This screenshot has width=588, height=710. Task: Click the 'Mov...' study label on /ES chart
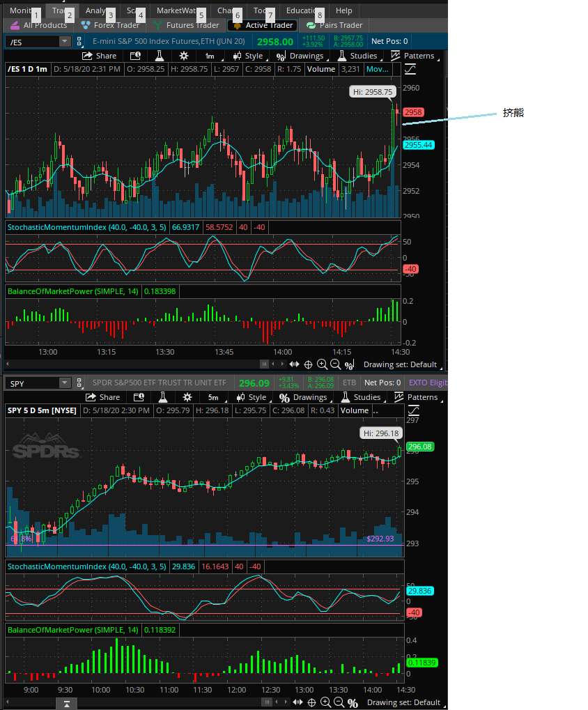click(x=378, y=69)
